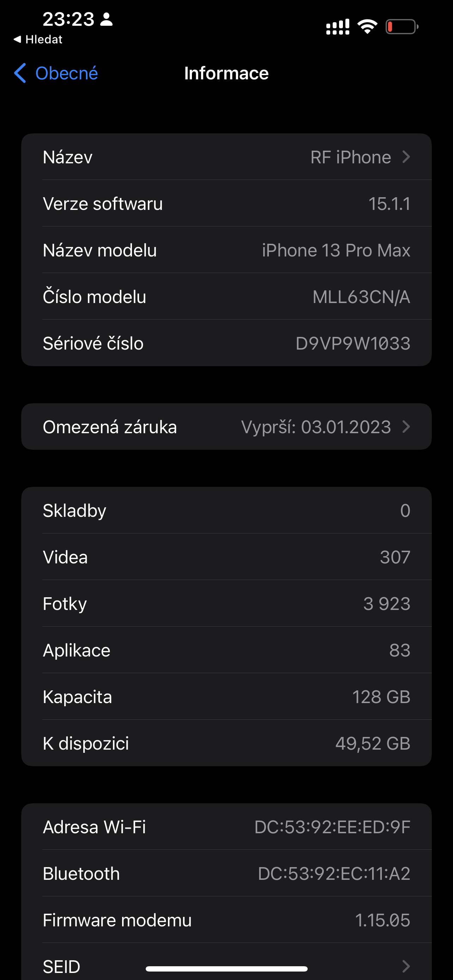The width and height of the screenshot is (453, 980).
Task: Tap the home indicator bar
Action: (x=226, y=968)
